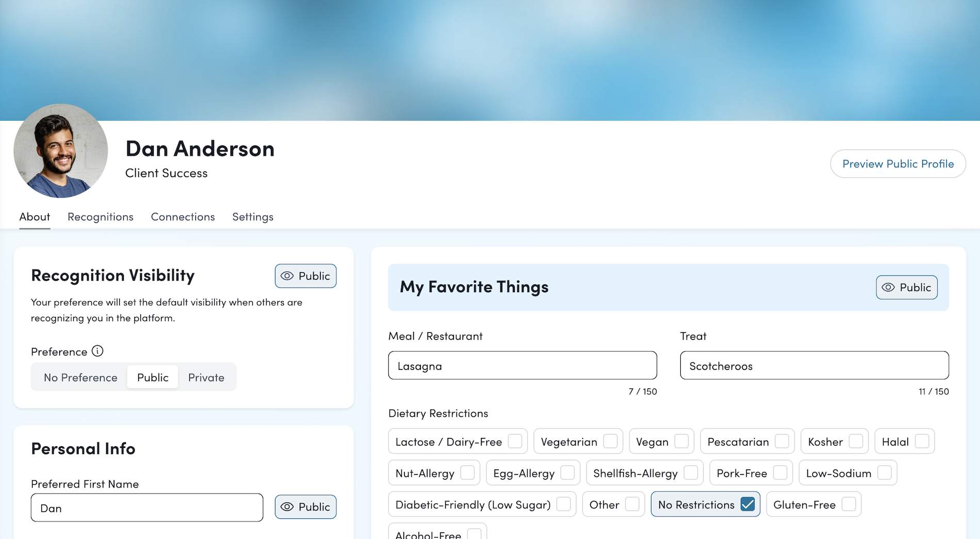
Task: Click the Preferred First Name field
Action: [x=147, y=508]
